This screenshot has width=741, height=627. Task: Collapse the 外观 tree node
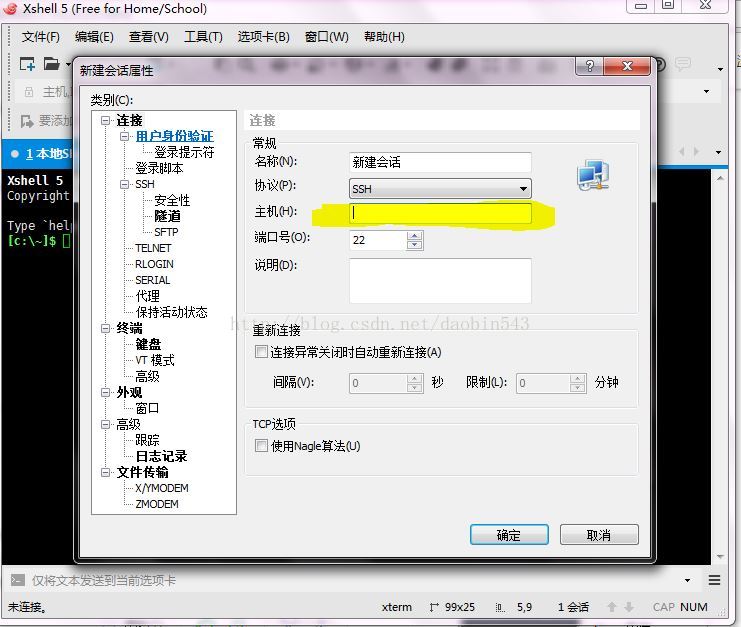pos(105,392)
